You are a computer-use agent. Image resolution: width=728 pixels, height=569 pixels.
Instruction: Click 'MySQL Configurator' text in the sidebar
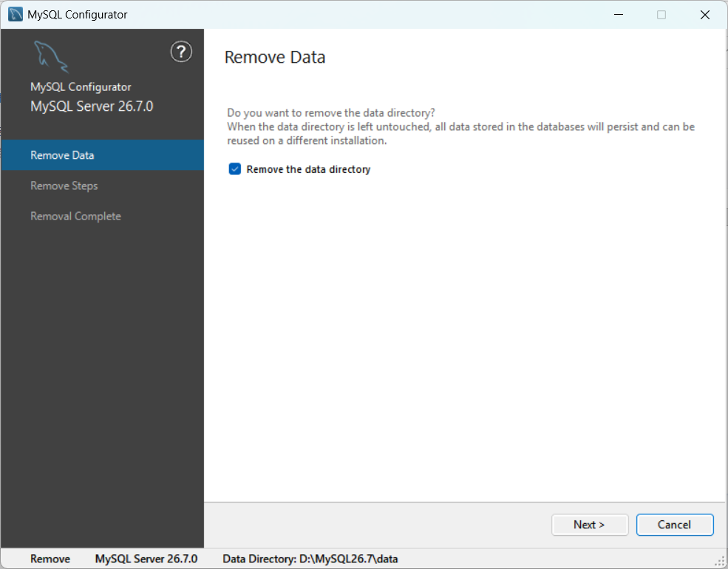tap(81, 87)
